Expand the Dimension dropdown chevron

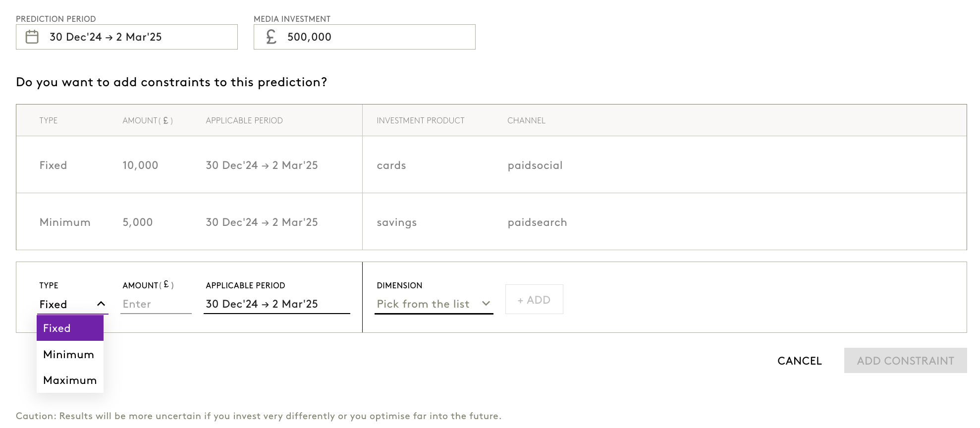point(486,304)
